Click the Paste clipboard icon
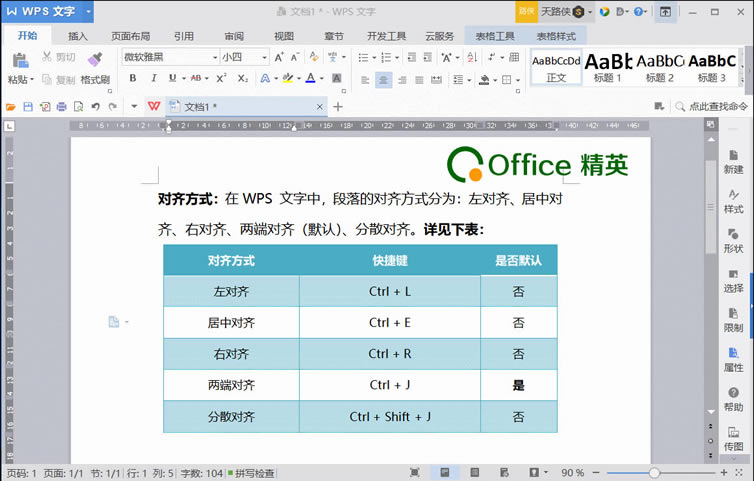 (20, 60)
